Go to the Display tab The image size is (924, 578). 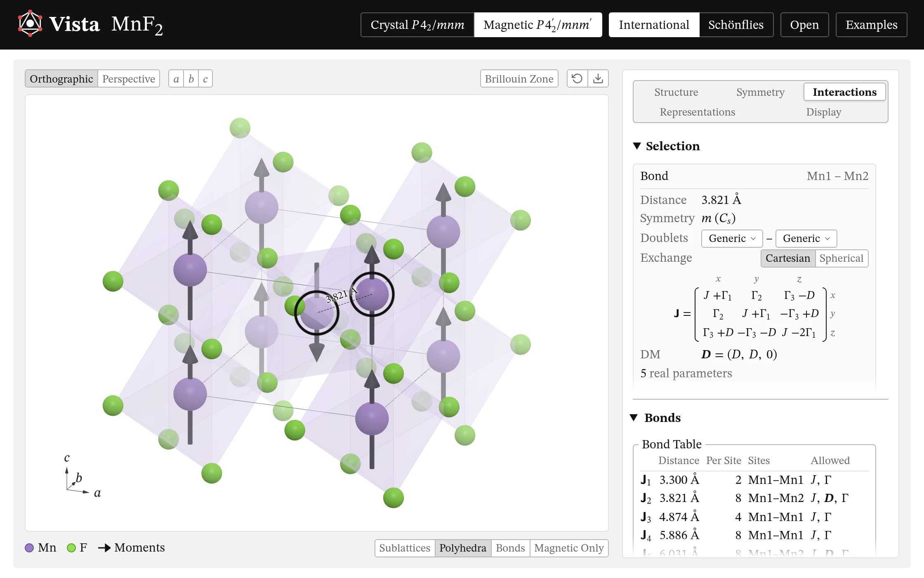click(x=823, y=112)
